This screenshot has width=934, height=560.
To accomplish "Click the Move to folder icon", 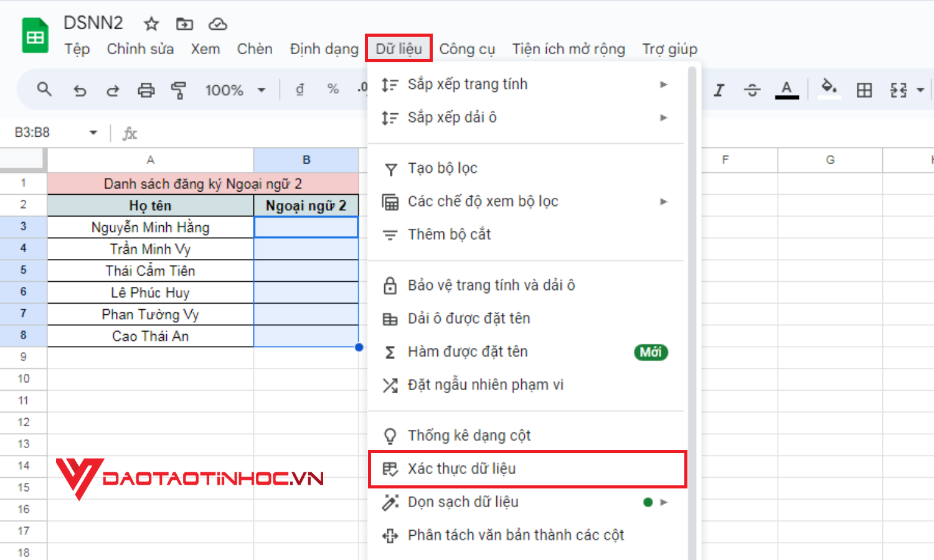I will [x=184, y=24].
